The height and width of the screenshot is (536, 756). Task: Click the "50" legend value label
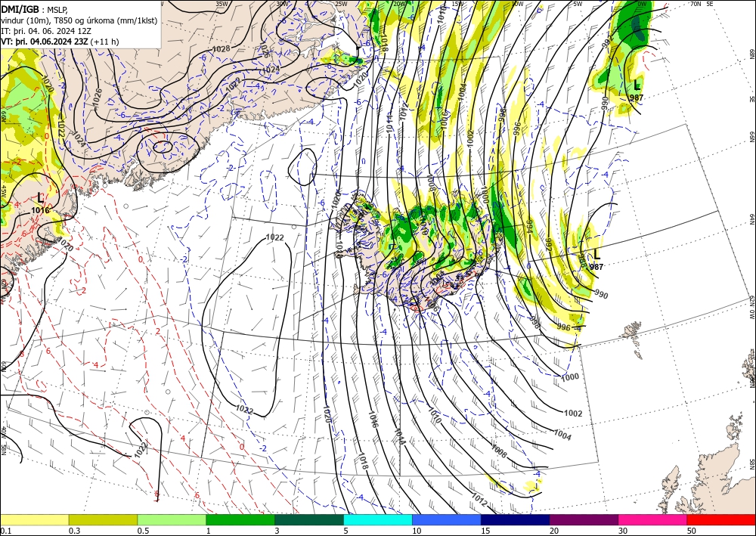point(692,531)
